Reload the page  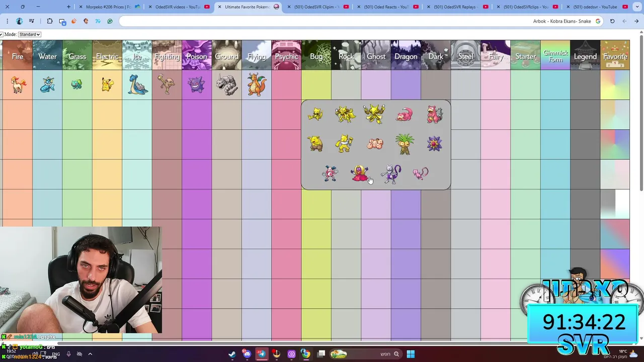(x=612, y=21)
